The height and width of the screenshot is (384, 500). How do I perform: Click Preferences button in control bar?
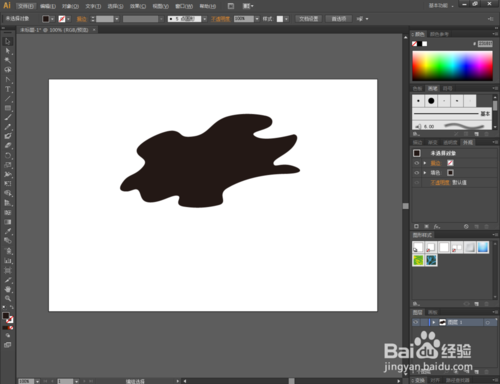click(x=338, y=19)
